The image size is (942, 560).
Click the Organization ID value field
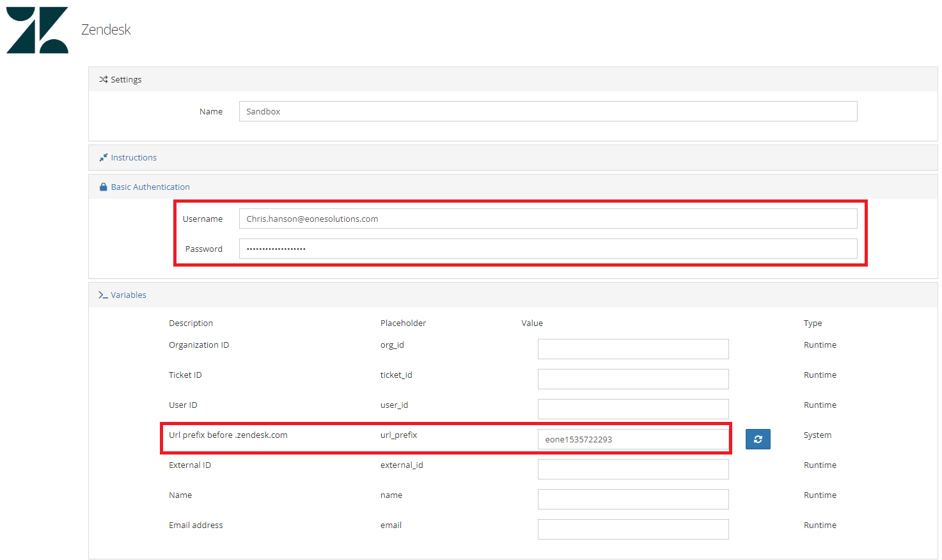633,349
